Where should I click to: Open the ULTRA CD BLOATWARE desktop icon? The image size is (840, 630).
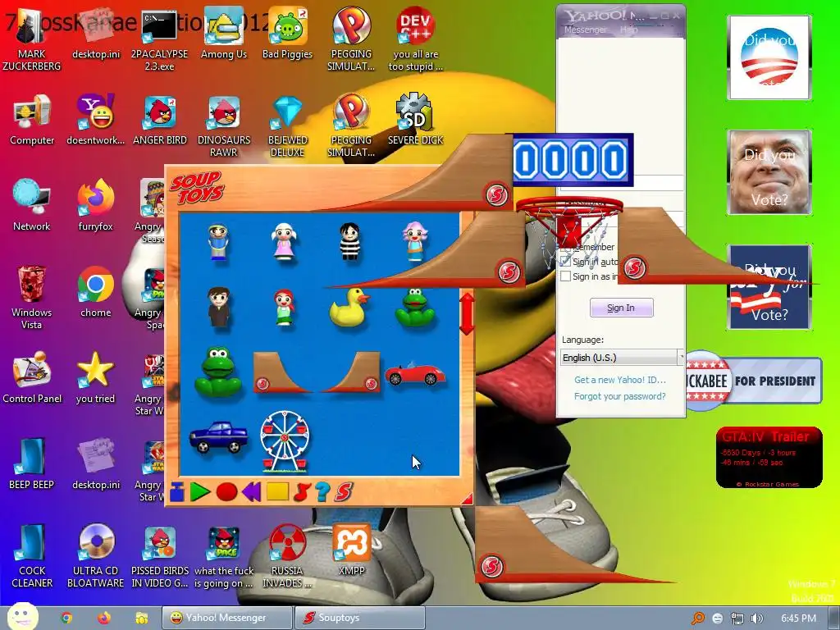pos(96,556)
